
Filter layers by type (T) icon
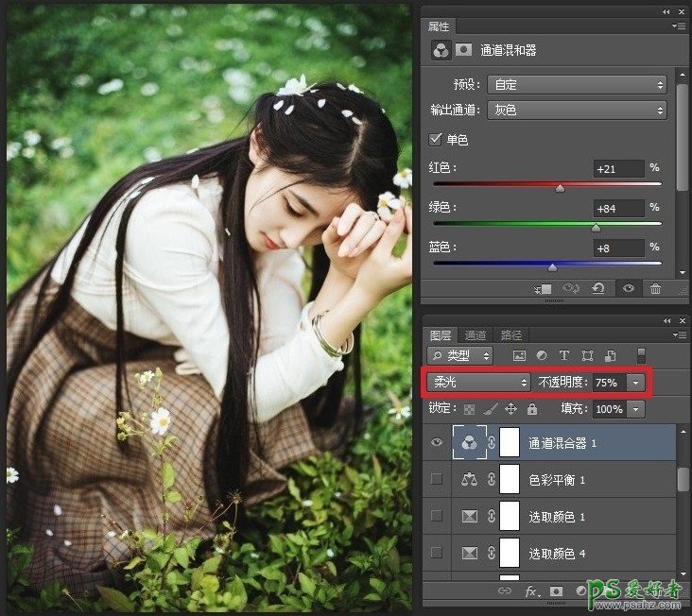[x=564, y=356]
